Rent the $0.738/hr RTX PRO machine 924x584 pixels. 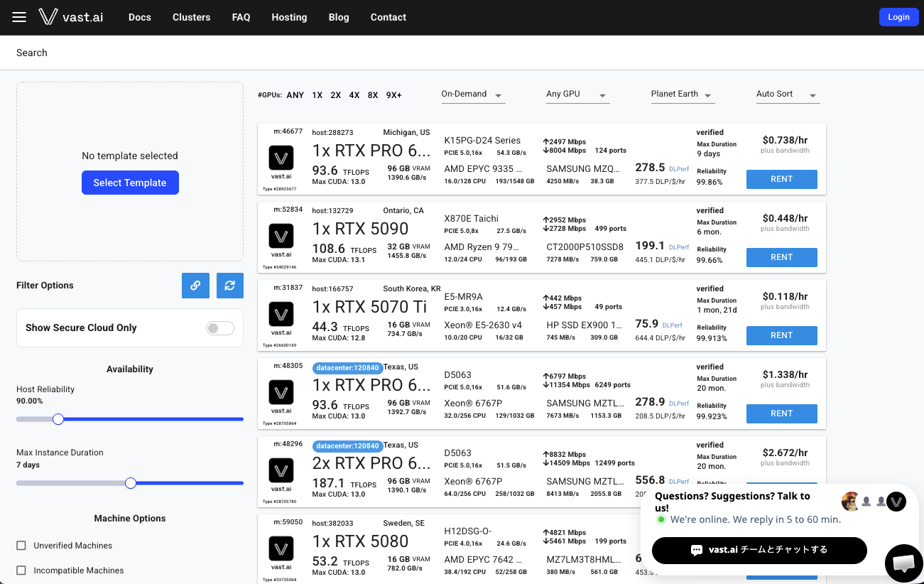tap(781, 179)
